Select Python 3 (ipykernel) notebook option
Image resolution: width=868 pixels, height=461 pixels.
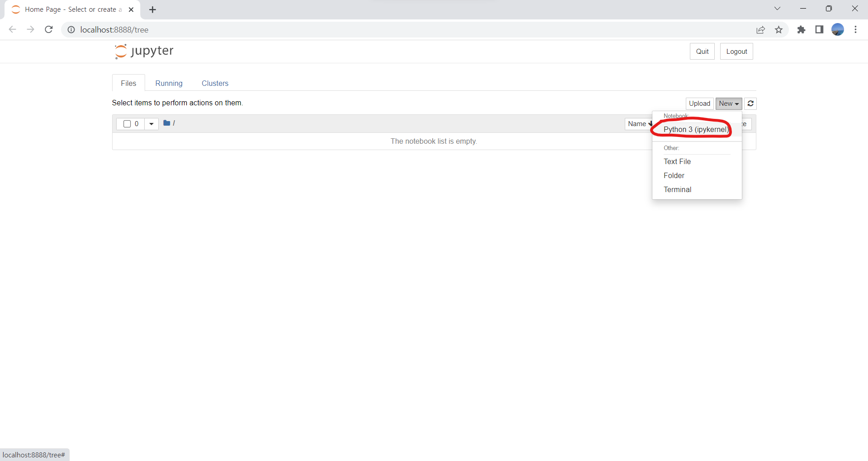[x=695, y=129]
